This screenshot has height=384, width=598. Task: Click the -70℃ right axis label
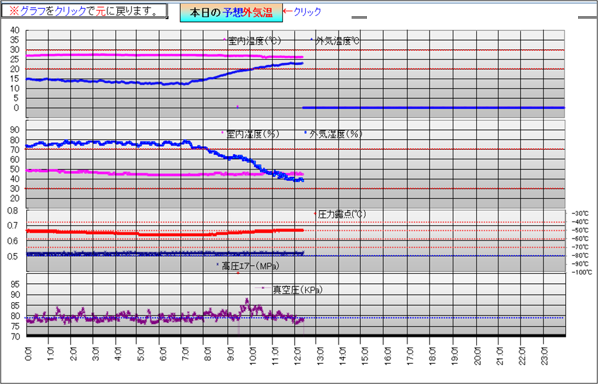580,247
